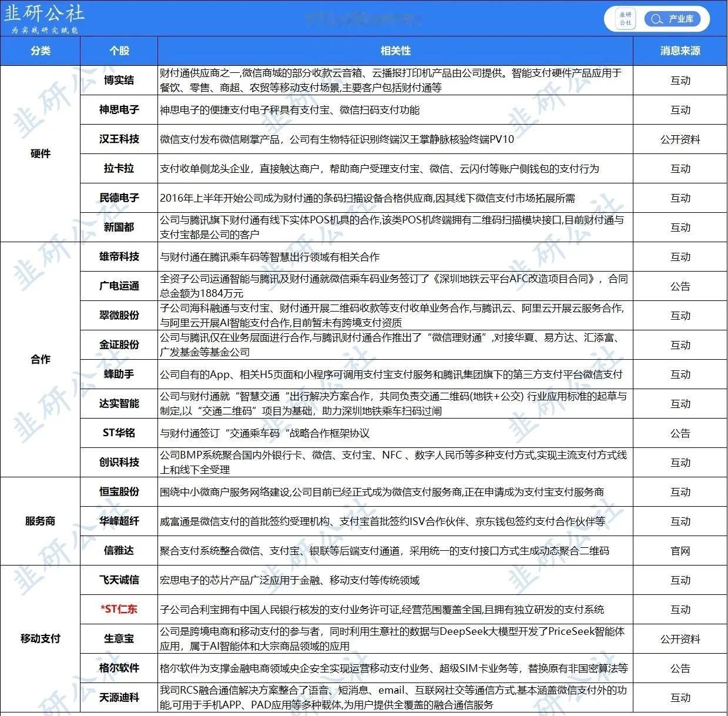Select stock name 华峰超纤

tap(119, 521)
